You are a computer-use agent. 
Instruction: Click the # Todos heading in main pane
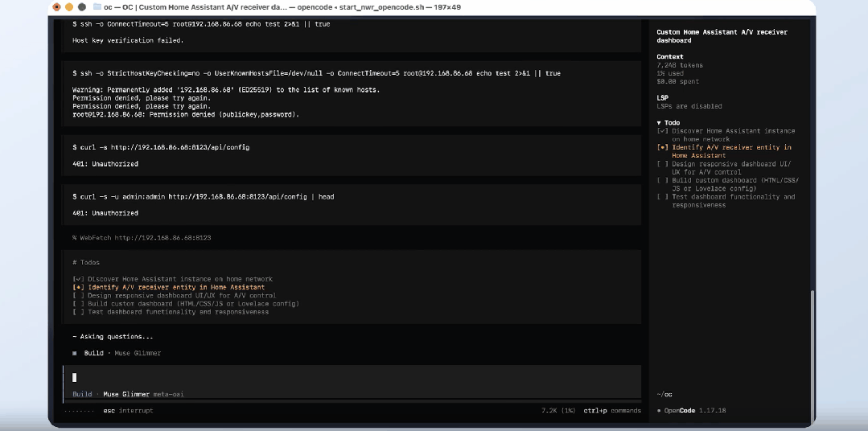[x=86, y=262]
